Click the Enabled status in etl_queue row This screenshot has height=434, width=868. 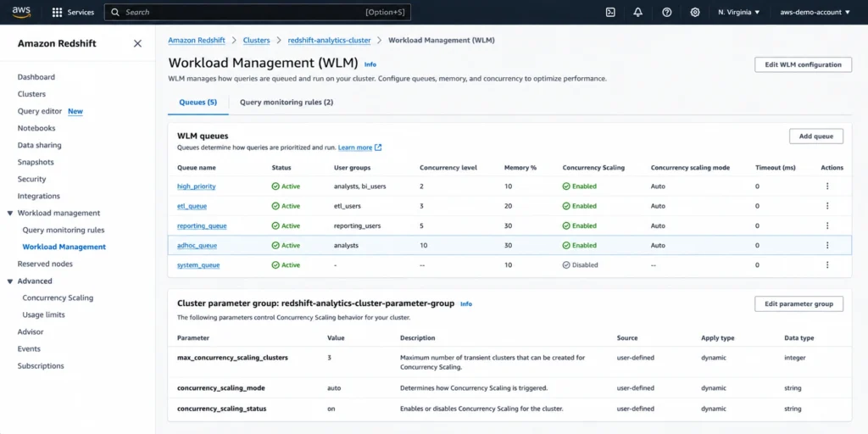pos(580,206)
